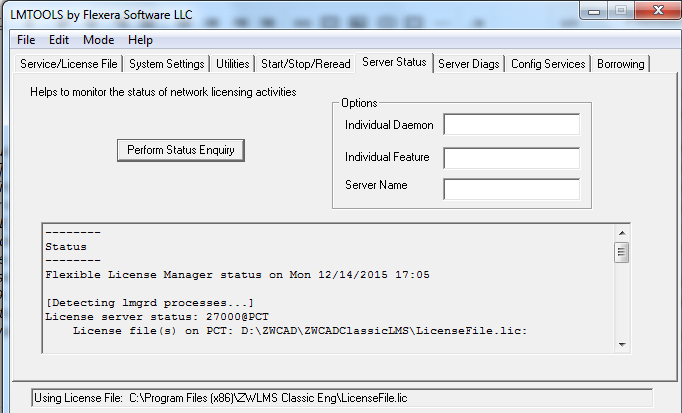682x413 pixels.
Task: Open the Server Diags tab
Action: pos(469,64)
